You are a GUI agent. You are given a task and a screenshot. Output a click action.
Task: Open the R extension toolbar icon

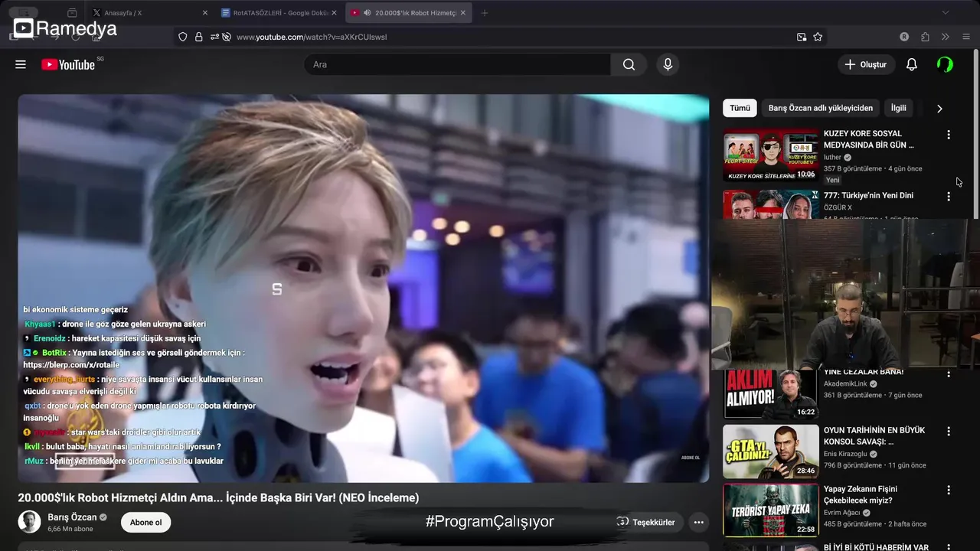point(904,37)
